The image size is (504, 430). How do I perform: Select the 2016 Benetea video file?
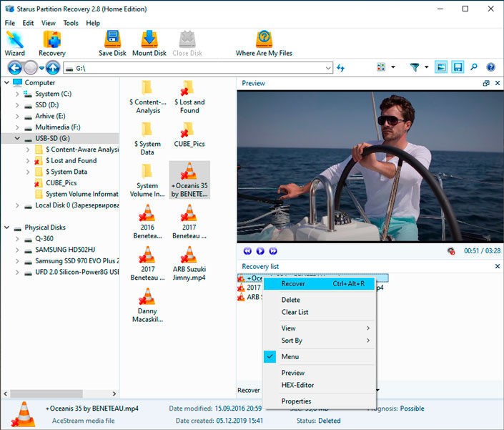[147, 222]
